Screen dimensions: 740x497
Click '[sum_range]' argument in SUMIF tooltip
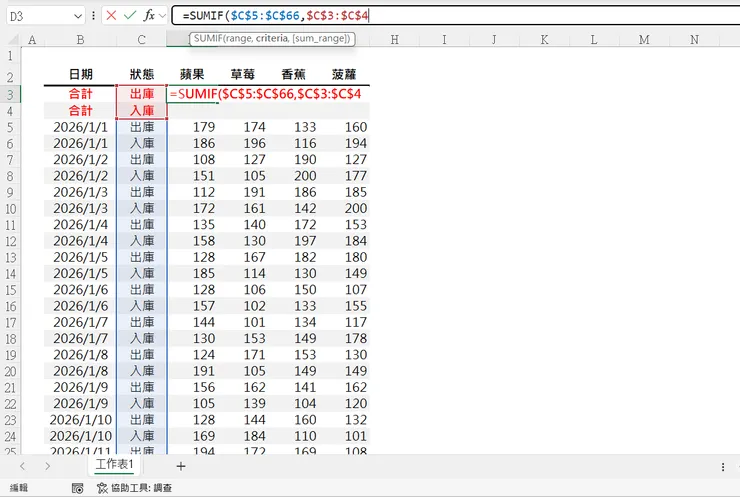tap(320, 39)
